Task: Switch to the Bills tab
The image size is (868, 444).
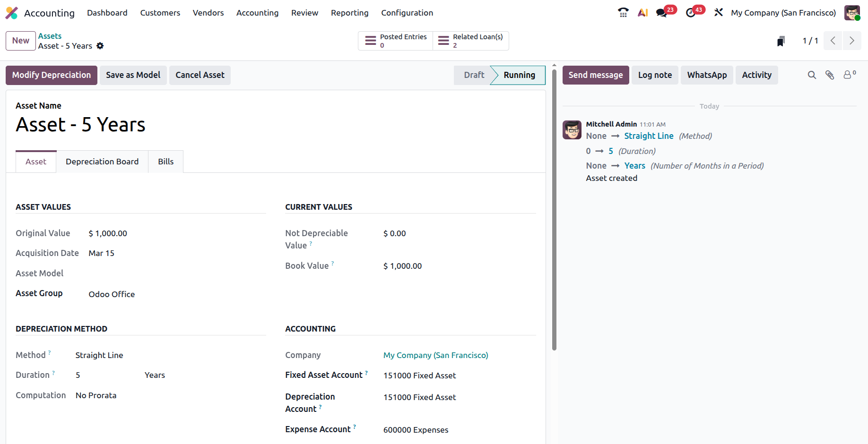Action: 166,162
